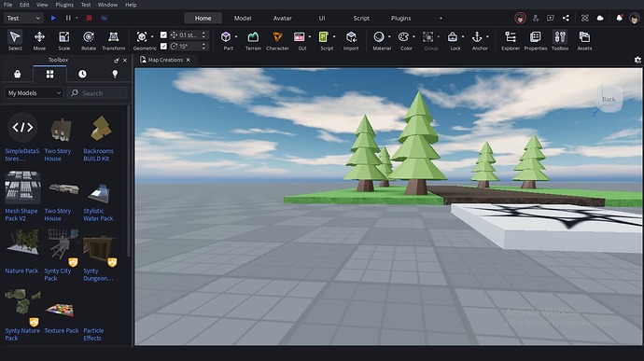
Task: Stop the playtest with red button
Action: click(89, 18)
